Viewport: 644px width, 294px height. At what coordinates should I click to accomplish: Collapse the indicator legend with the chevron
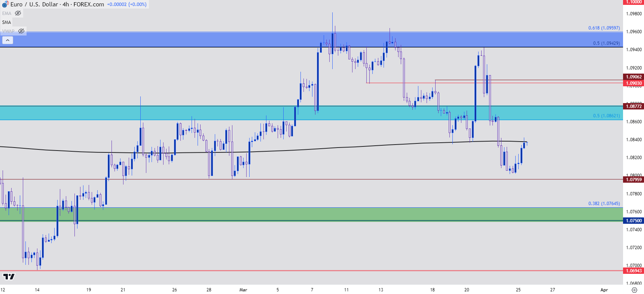(7, 40)
